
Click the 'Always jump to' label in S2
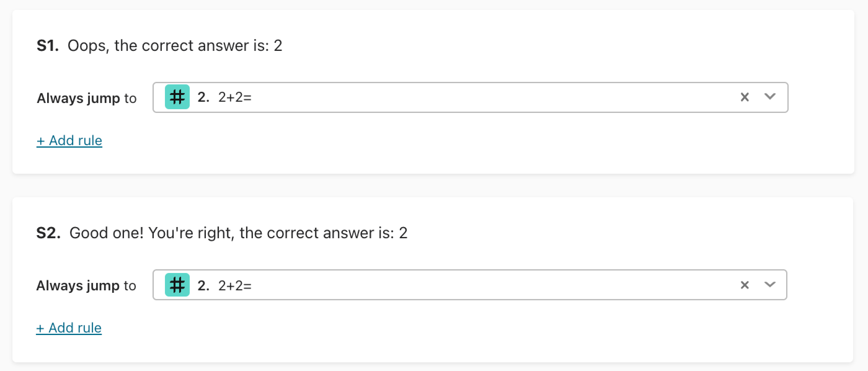pyautogui.click(x=86, y=286)
